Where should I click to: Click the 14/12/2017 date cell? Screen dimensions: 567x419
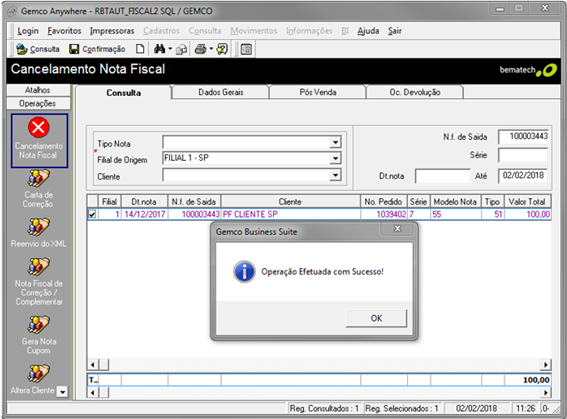coord(144,214)
